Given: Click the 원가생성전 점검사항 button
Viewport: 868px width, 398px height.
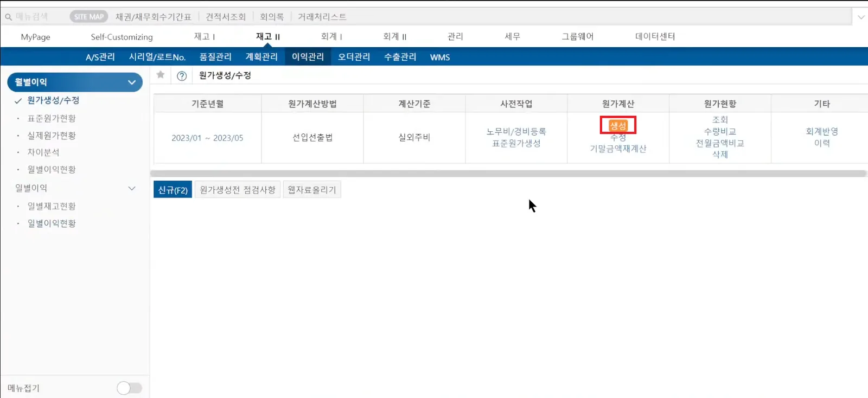Looking at the screenshot, I should (x=238, y=190).
